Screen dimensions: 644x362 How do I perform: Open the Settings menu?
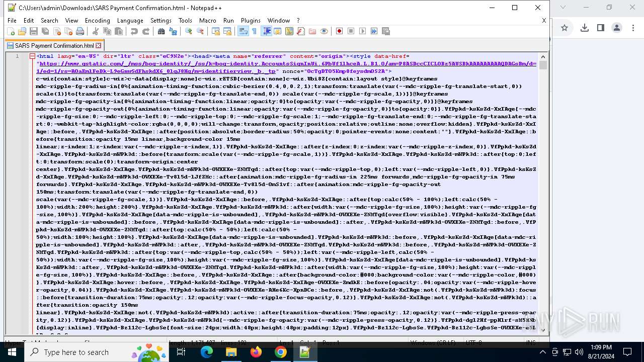(x=161, y=21)
